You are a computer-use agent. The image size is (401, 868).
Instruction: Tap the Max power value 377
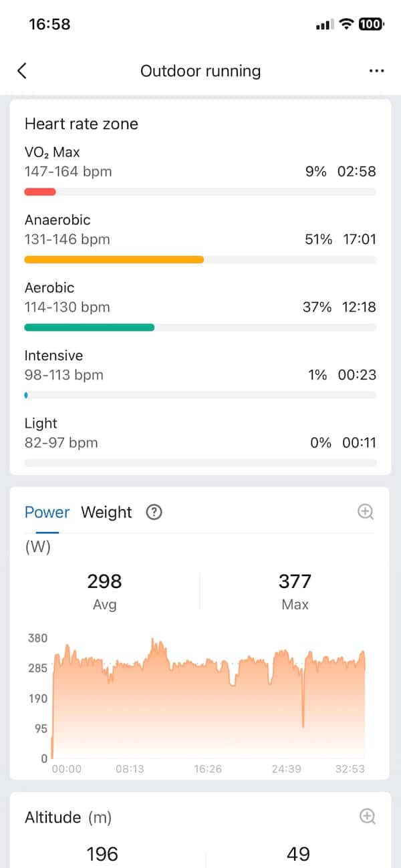coord(295,581)
